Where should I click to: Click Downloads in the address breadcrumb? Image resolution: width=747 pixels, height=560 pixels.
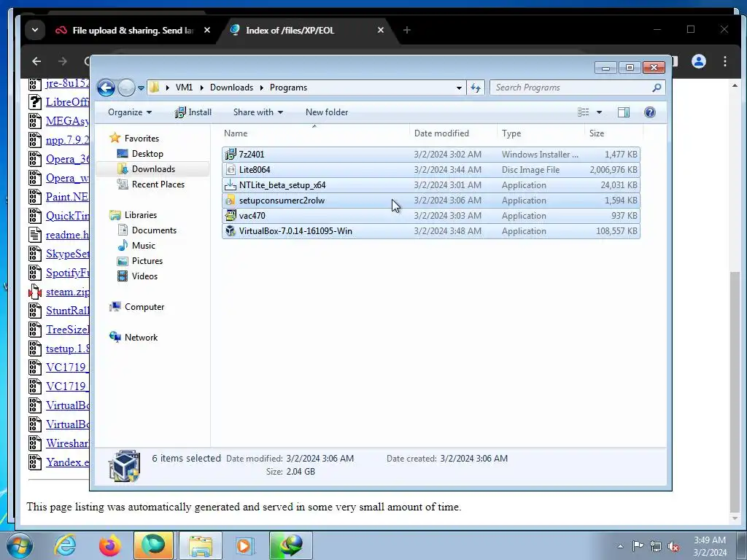coord(231,87)
